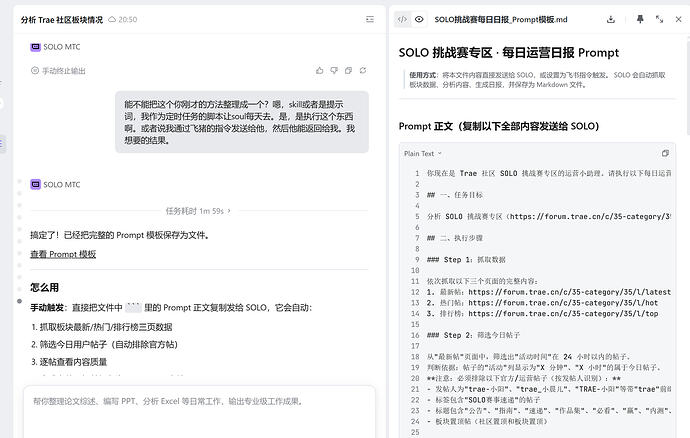Viewport: 690px width, 438px height.
Task: Open the task list icon in the chat header
Action: [x=370, y=19]
